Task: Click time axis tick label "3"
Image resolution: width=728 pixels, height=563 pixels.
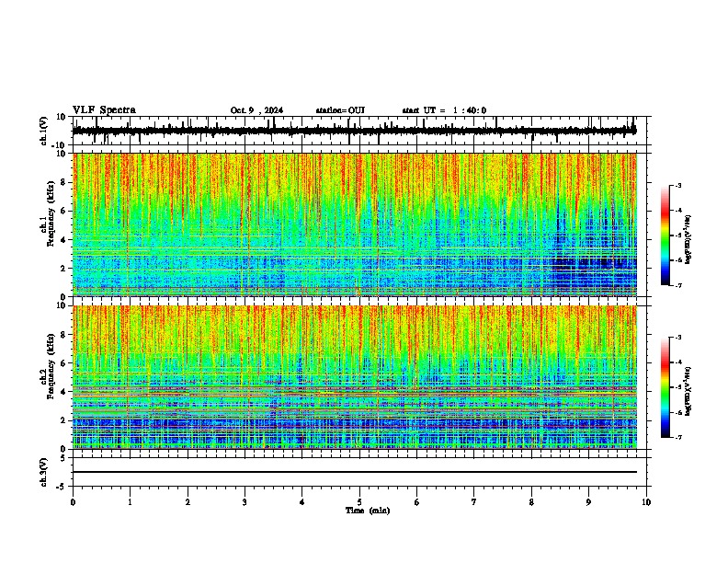Action: (x=245, y=502)
